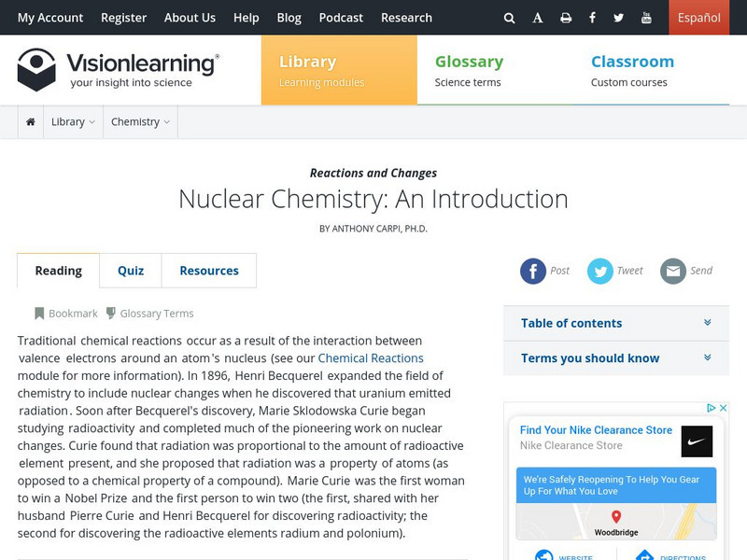Follow the Chemical Reactions link

(371, 358)
